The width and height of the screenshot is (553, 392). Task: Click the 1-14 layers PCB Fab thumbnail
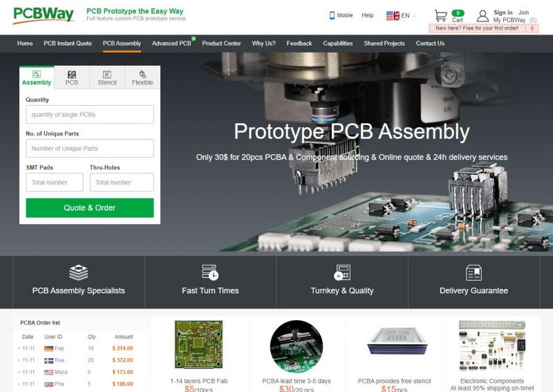click(x=198, y=344)
